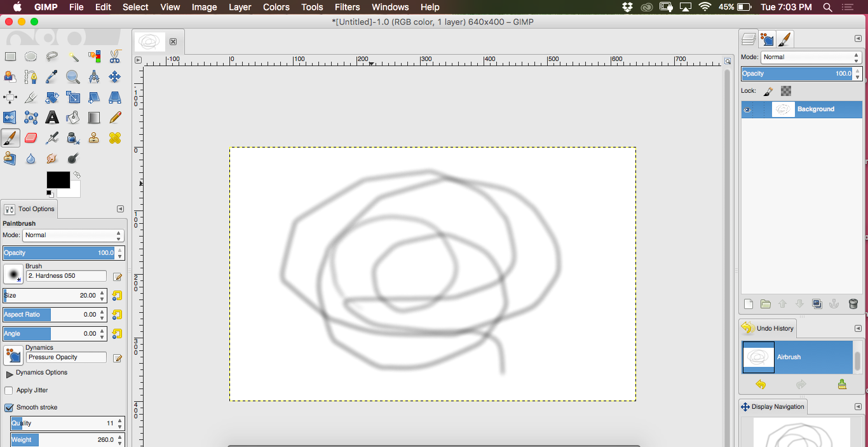Choose the Measure compass tool
The height and width of the screenshot is (447, 868).
click(94, 77)
